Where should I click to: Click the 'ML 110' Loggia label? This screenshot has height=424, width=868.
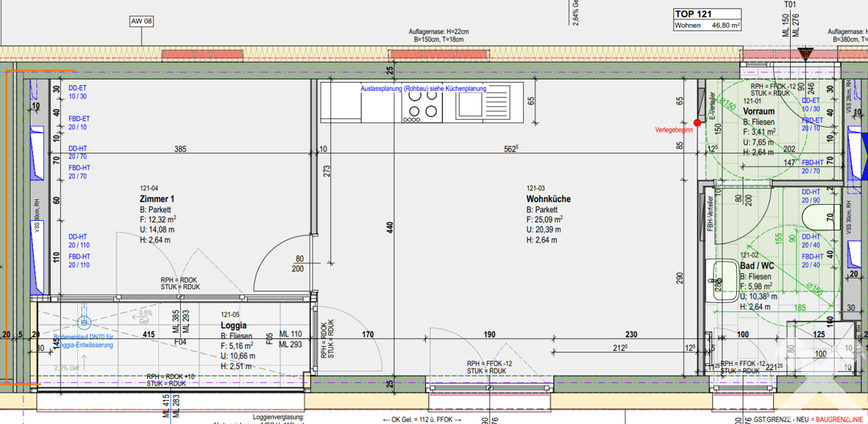(291, 334)
